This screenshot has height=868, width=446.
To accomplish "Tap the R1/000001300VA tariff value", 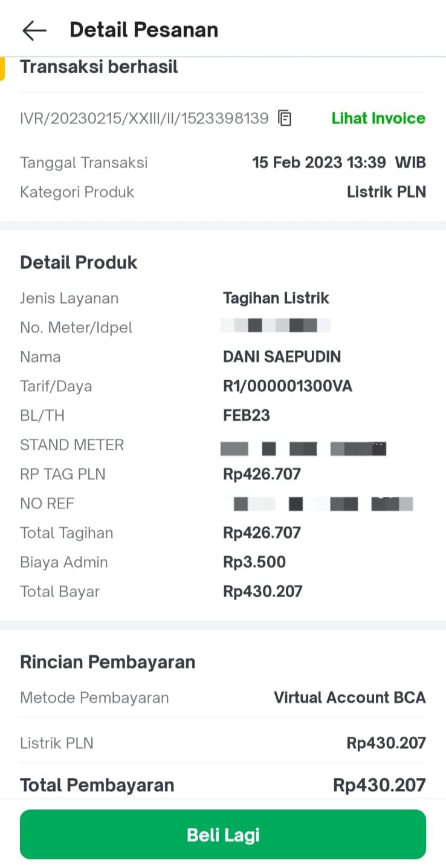I will (287, 386).
